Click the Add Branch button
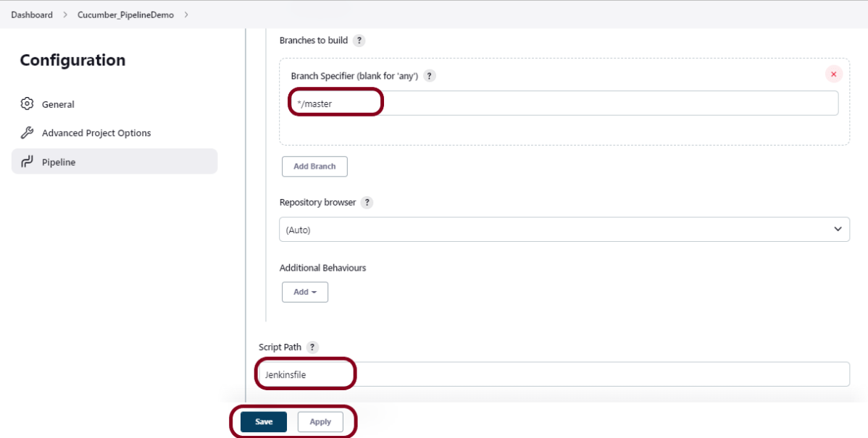This screenshot has width=868, height=438. [314, 167]
